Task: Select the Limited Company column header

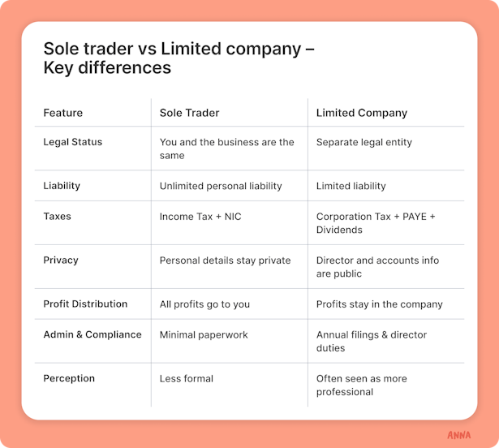Action: (x=362, y=113)
